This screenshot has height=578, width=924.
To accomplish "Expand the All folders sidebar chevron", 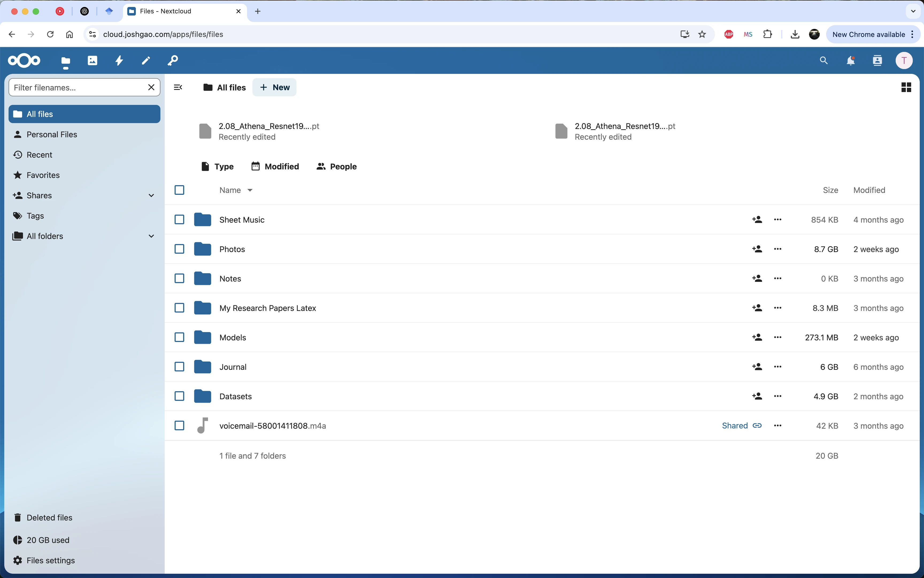I will pyautogui.click(x=151, y=236).
